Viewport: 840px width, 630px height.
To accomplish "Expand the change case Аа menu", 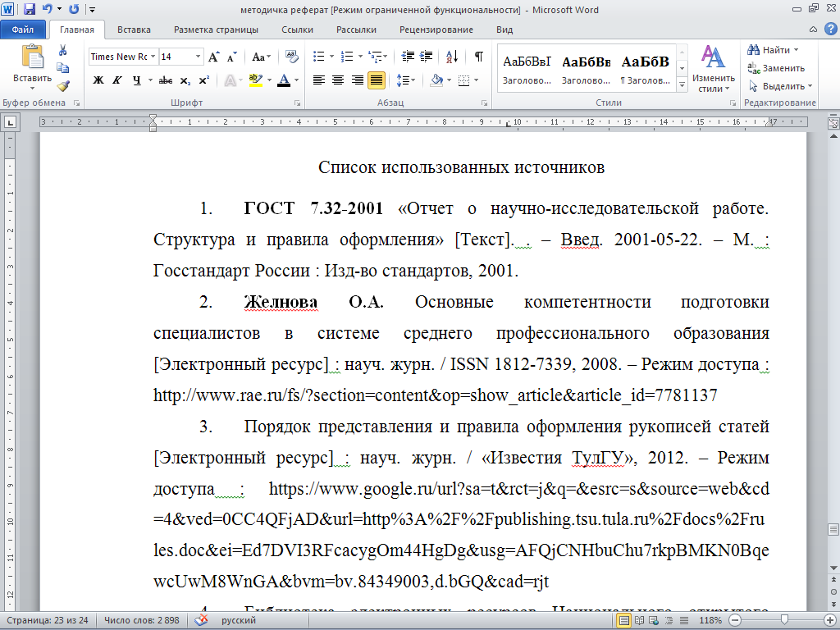I will [262, 57].
